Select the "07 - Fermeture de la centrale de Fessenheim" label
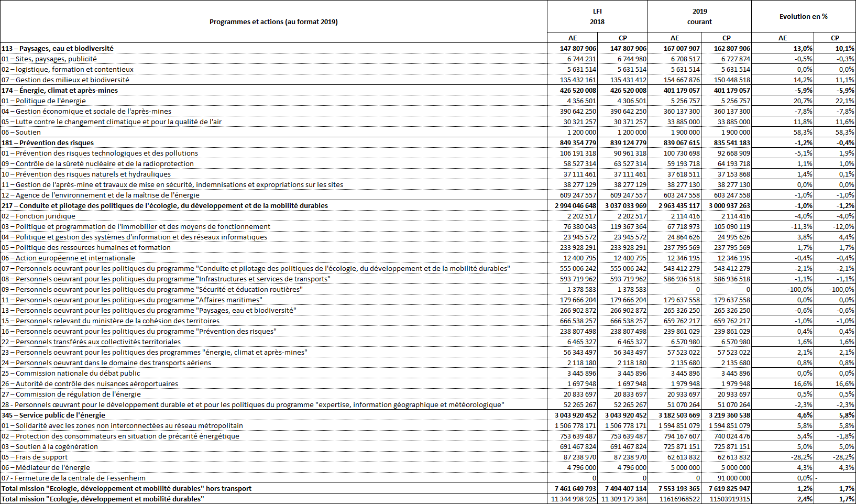 [x=73, y=478]
